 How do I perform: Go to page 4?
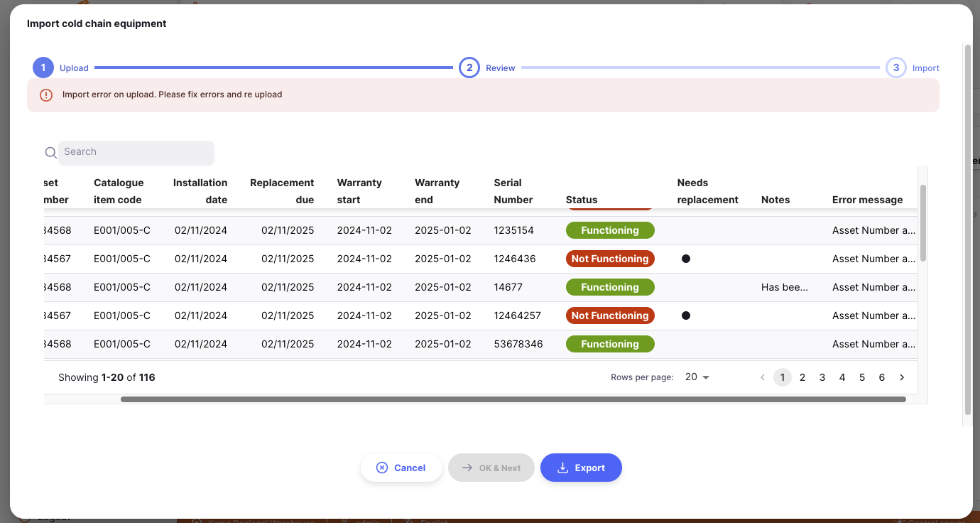pos(842,377)
